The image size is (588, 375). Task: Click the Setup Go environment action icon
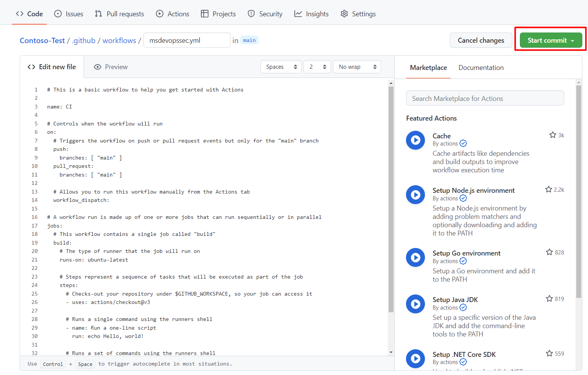click(x=415, y=257)
